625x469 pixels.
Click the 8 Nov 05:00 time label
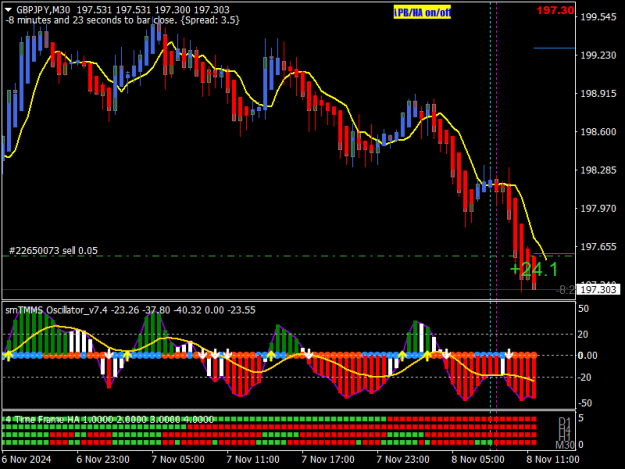[x=478, y=459]
